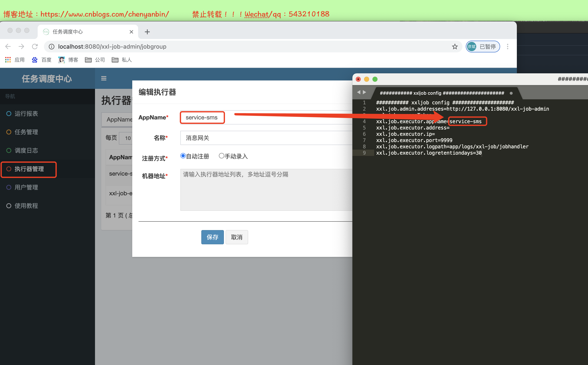Select 手动录入 radio button
588x365 pixels.
pos(221,156)
